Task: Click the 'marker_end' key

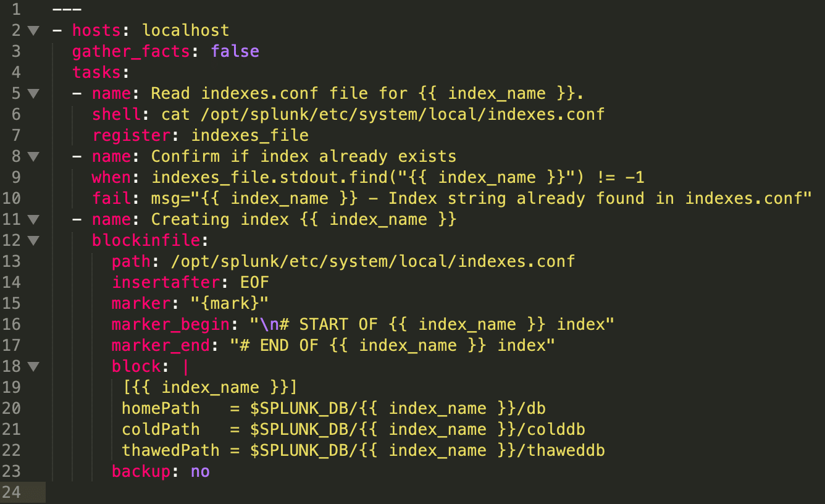Action: (x=161, y=345)
